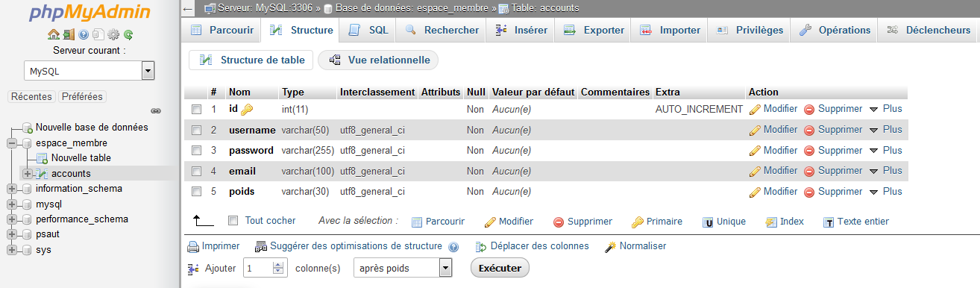This screenshot has width=980, height=288.
Task: Click Déplacer des colonnes
Action: [x=533, y=246]
